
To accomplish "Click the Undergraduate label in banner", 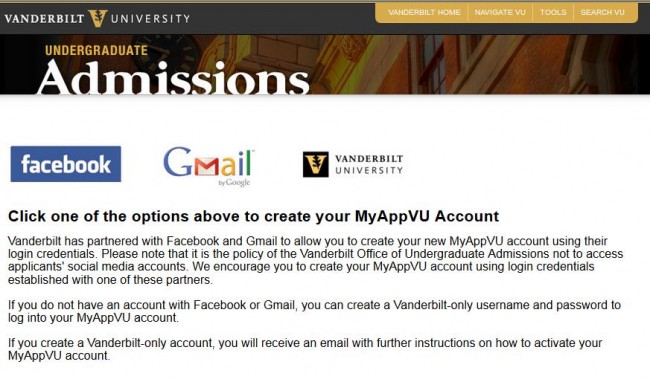I will coord(96,51).
